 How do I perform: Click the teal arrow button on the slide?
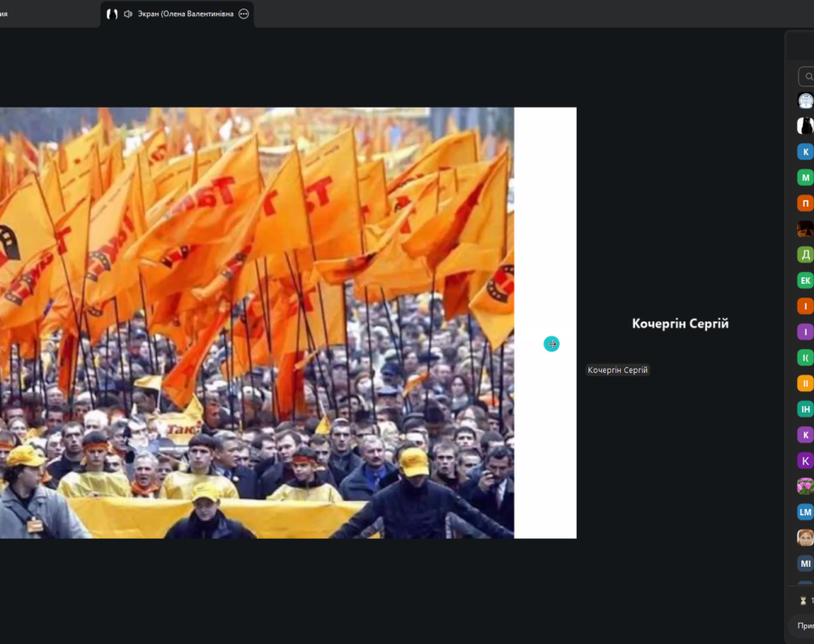[x=551, y=343]
